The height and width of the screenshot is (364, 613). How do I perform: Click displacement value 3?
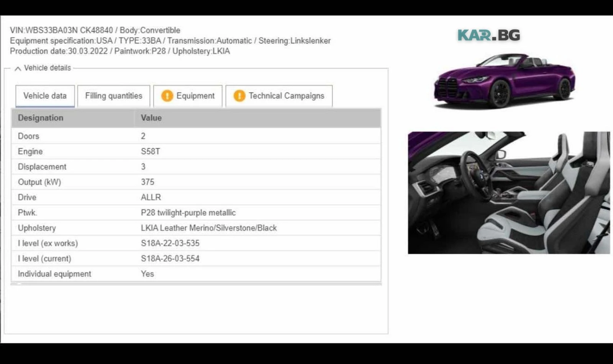(143, 167)
